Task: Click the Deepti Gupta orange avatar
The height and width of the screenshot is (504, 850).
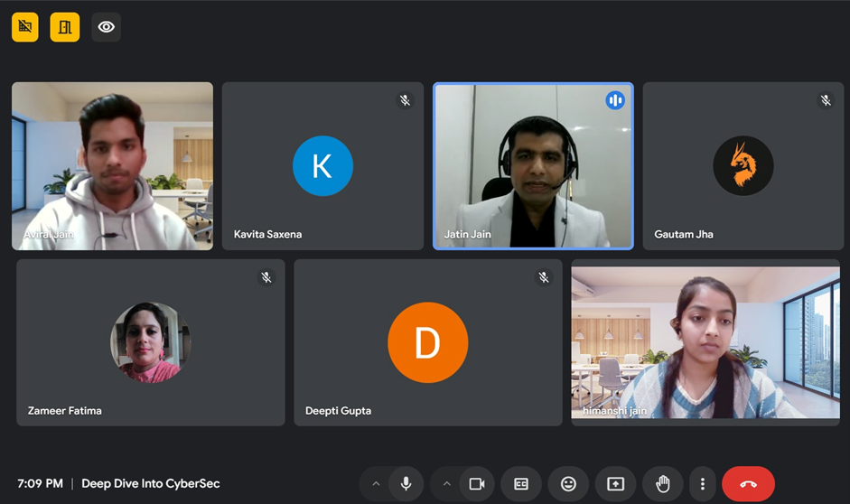Action: point(427,343)
